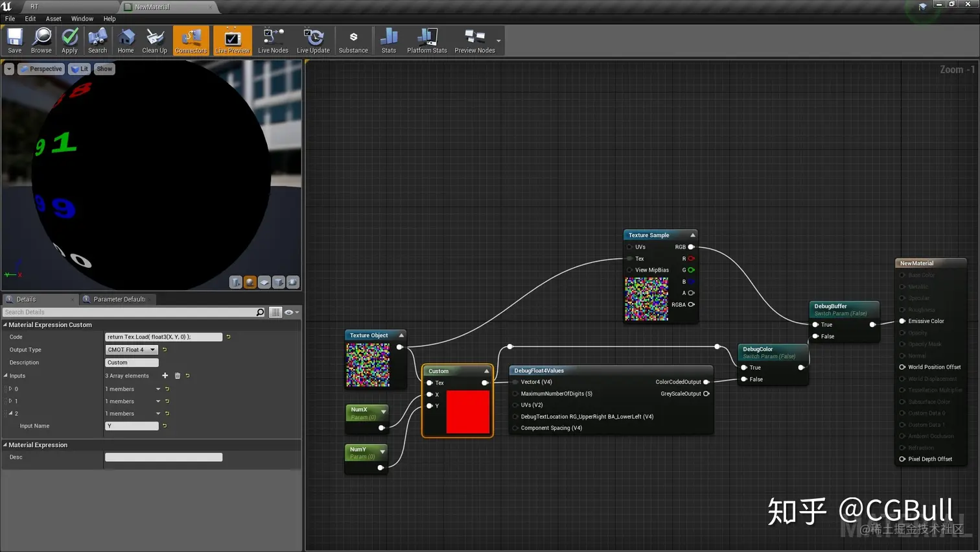Toggle Live Nodes in the toolbar
980x552 pixels.
pyautogui.click(x=273, y=41)
